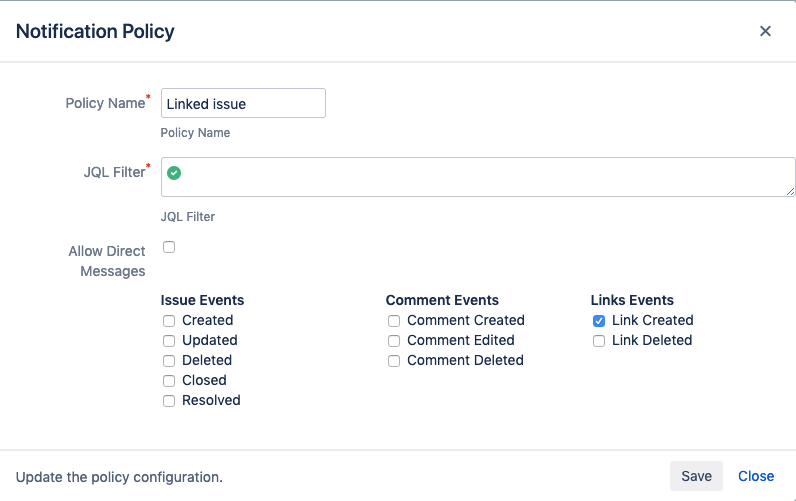796x501 pixels.
Task: Check the Comment Created checkbox
Action: (394, 321)
